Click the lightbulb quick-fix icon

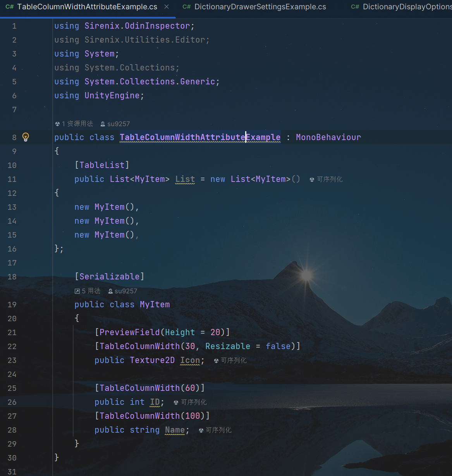pos(26,137)
